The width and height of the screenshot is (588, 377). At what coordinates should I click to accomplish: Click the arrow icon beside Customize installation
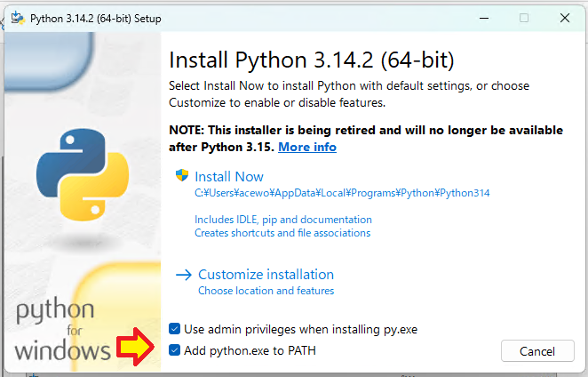pyautogui.click(x=184, y=275)
